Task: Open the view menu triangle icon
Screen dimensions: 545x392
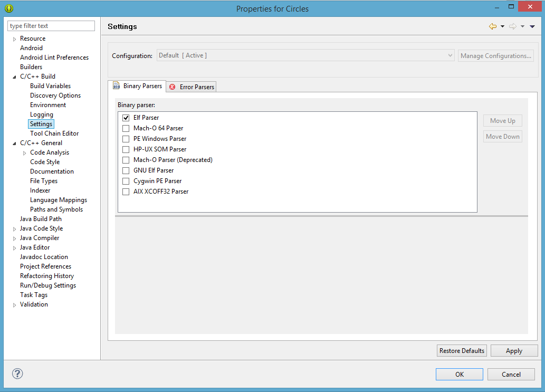Action: click(532, 26)
